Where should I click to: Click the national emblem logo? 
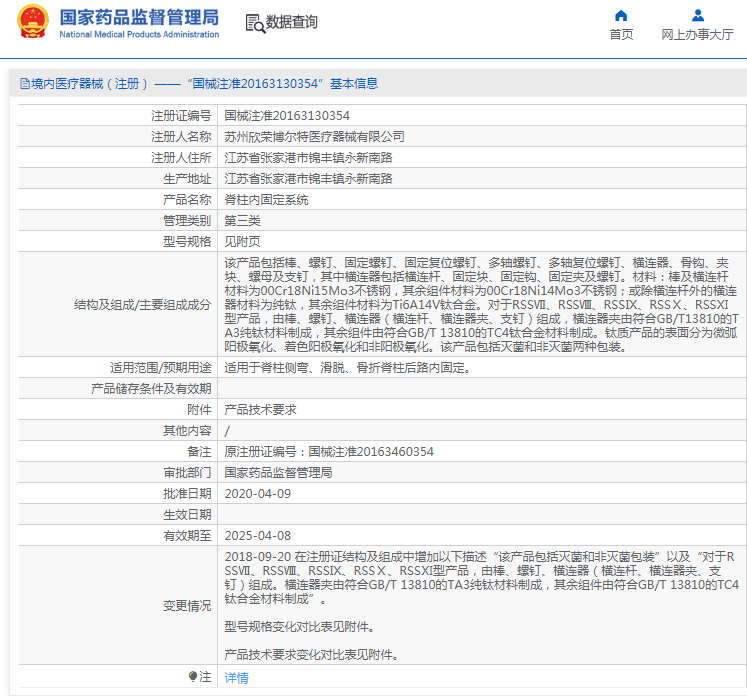point(32,22)
